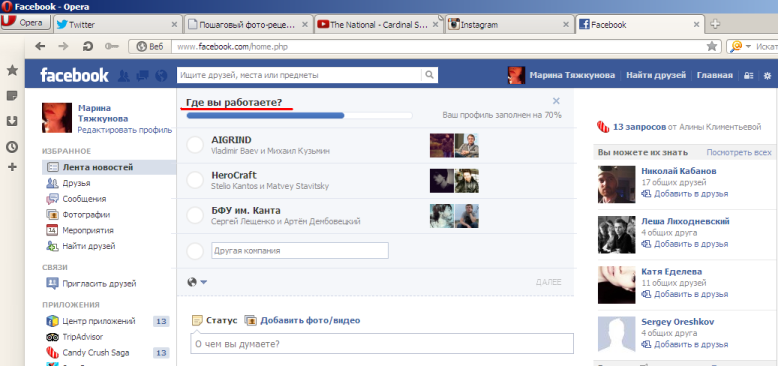Switch to the Пошаговый фото-рецепт tab
Viewport: 778px width, 366px height.
tap(249, 24)
